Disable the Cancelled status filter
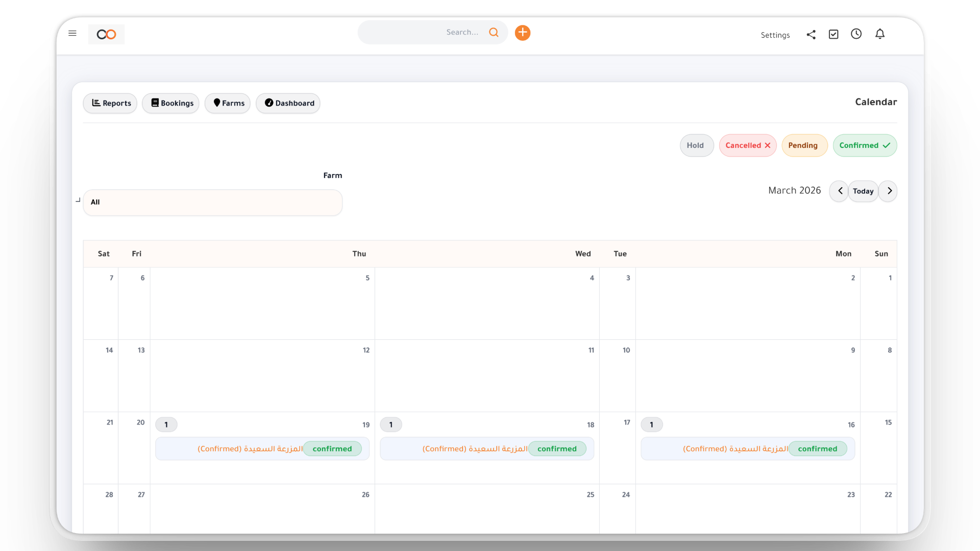 pyautogui.click(x=747, y=145)
